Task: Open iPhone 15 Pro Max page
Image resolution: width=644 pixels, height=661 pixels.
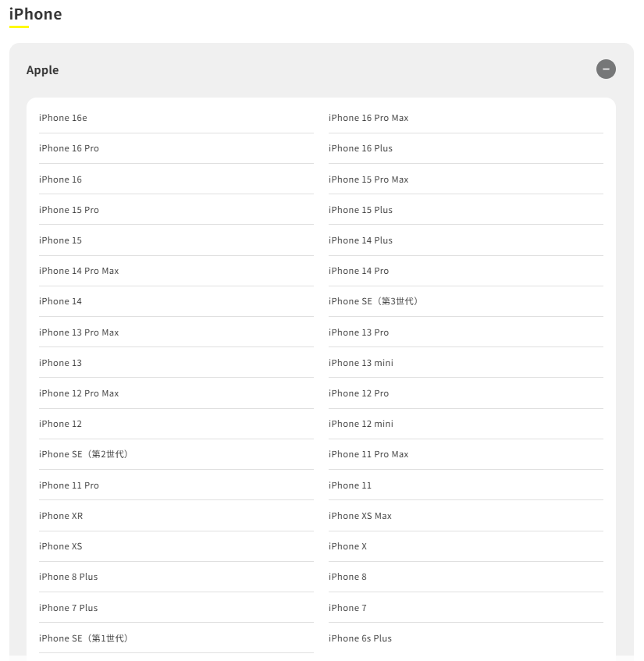Action: 368,179
